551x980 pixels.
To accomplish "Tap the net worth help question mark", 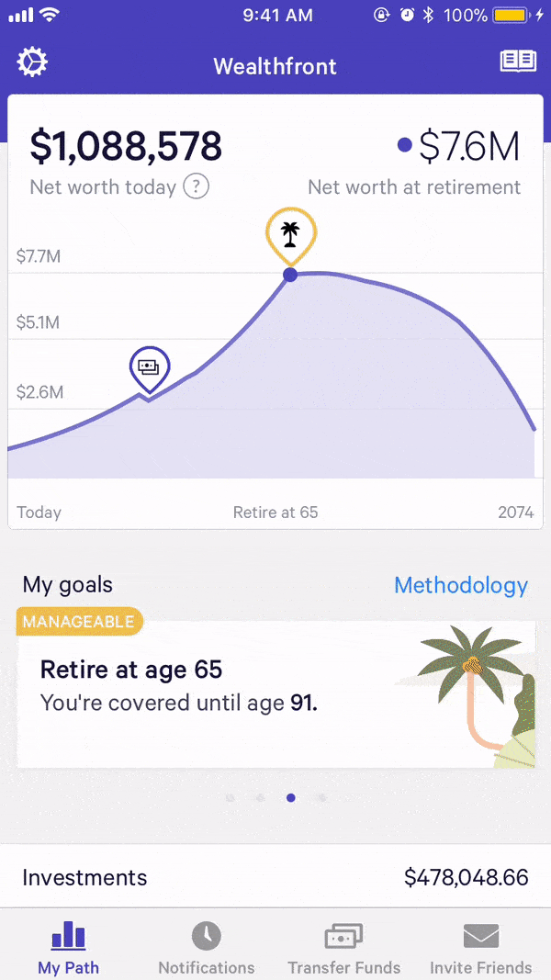I will pos(196,186).
